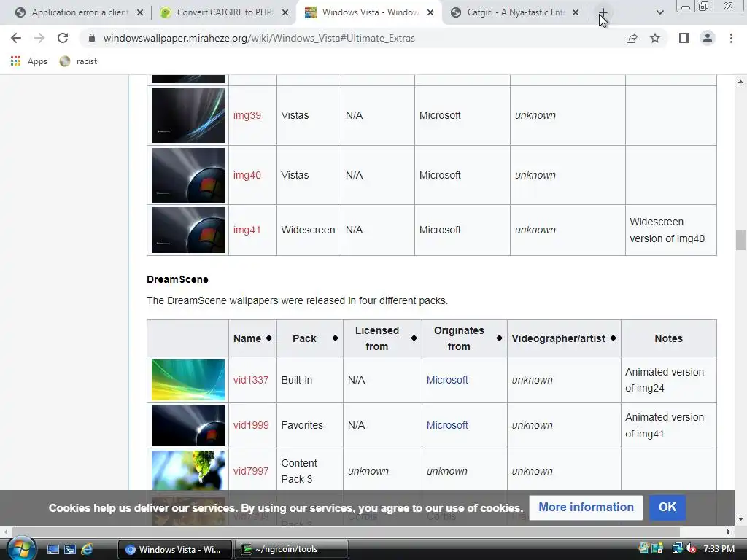Click the 7:33 PM clock
This screenshot has width=747, height=560.
click(x=719, y=549)
